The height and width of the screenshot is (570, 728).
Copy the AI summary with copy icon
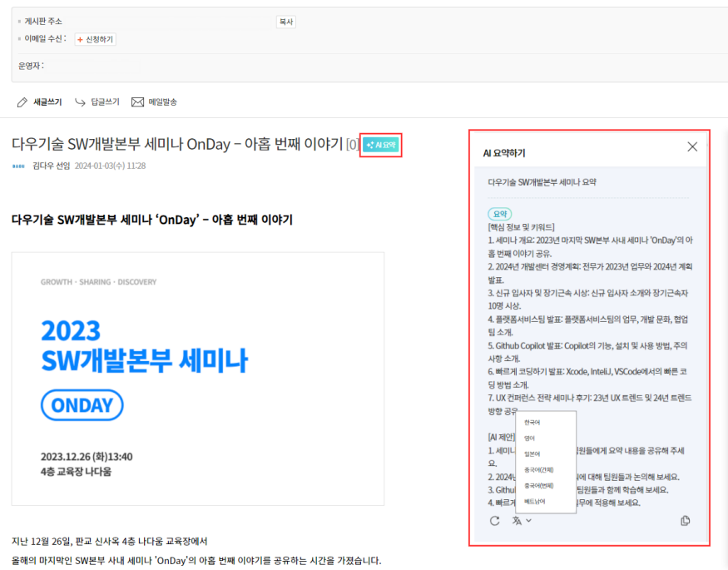click(686, 521)
